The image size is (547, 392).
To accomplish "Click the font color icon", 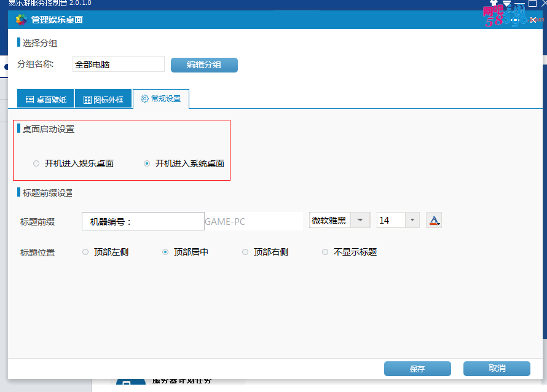I will tap(434, 220).
